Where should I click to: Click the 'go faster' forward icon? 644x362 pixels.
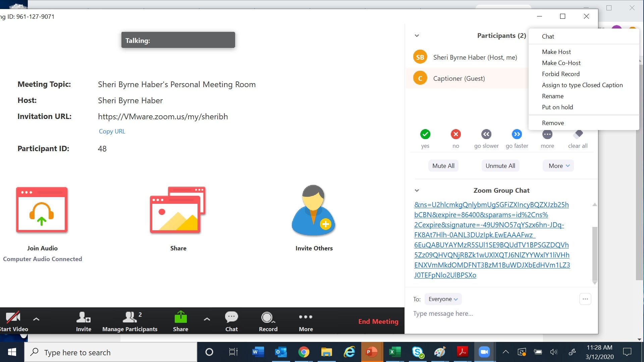[517, 134]
